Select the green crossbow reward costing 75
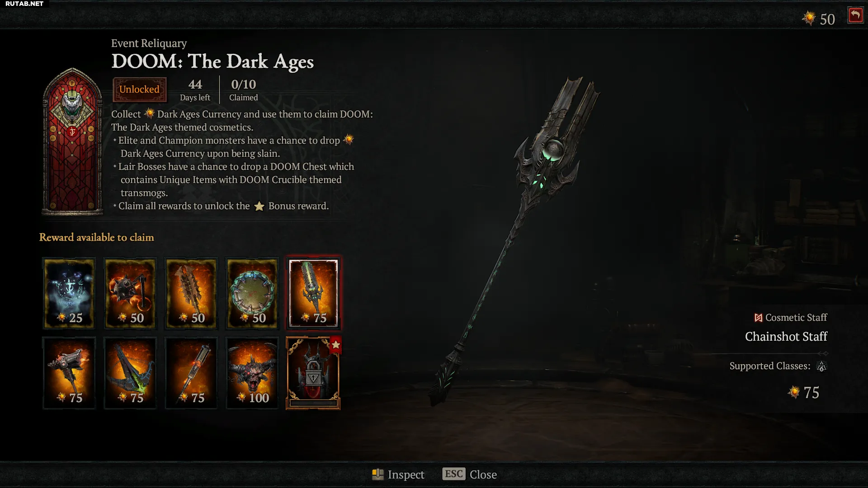Image resolution: width=868 pixels, height=488 pixels. 130,373
